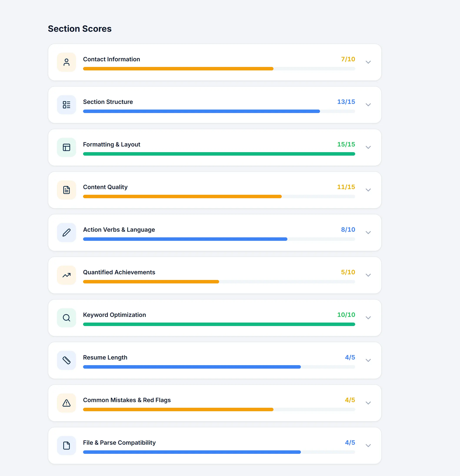
Task: Click the Contact Information title text
Action: 112,59
